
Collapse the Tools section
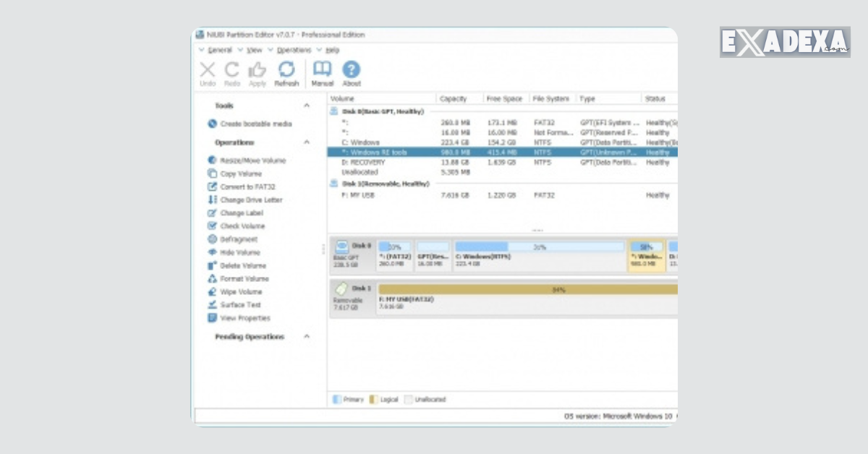(307, 105)
